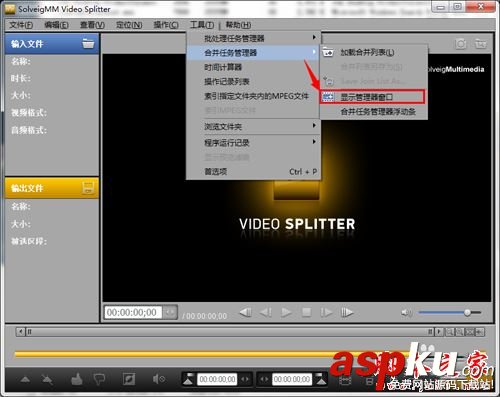Click the remove marker icon
Image resolution: width=500 pixels, height=397 pixels.
[47, 380]
